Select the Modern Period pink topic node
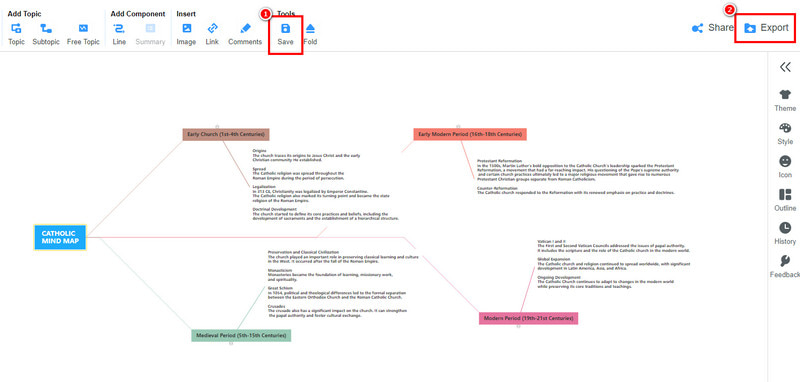The width and height of the screenshot is (800, 382). 529,318
